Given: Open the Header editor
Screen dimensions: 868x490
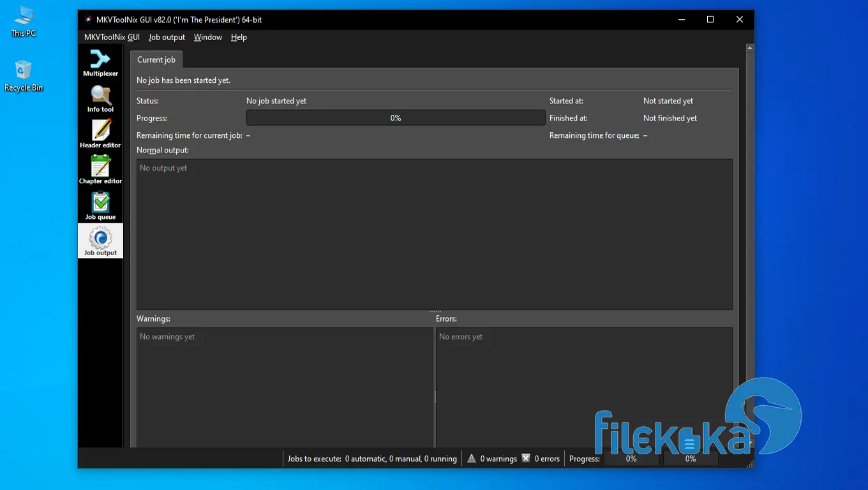Looking at the screenshot, I should (100, 135).
